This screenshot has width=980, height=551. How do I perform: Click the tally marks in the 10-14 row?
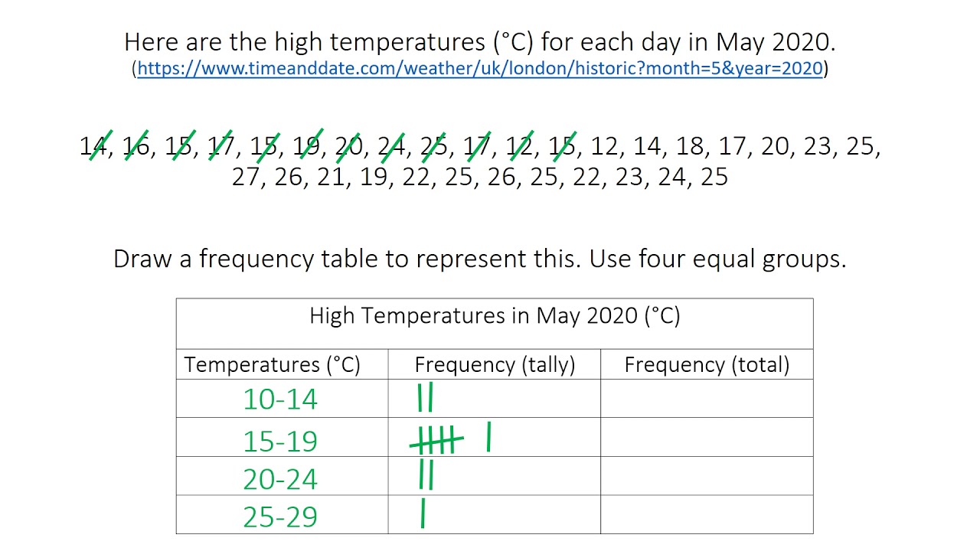coord(426,399)
